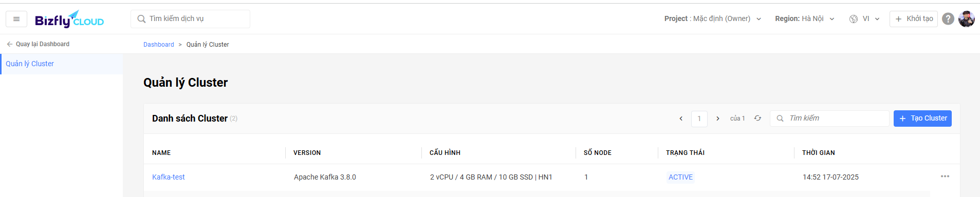Image resolution: width=980 pixels, height=197 pixels.
Task: Expand the VI language dropdown
Action: tap(871, 18)
